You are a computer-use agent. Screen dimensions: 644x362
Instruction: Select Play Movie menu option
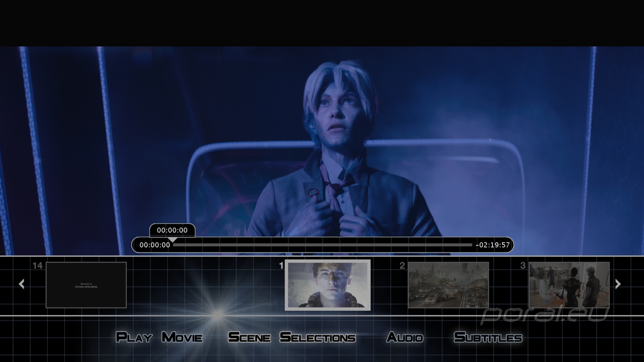coord(159,337)
